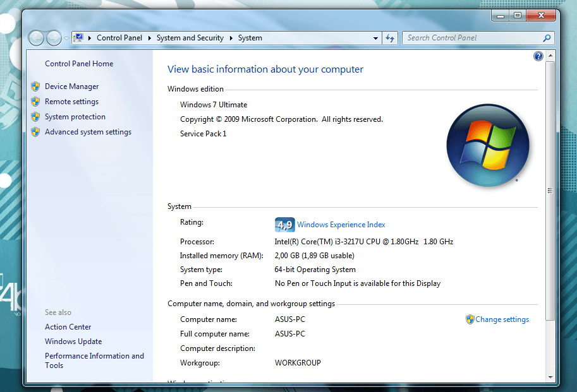Close the System window
Image resolution: width=577 pixels, height=392 pixels.
point(540,15)
